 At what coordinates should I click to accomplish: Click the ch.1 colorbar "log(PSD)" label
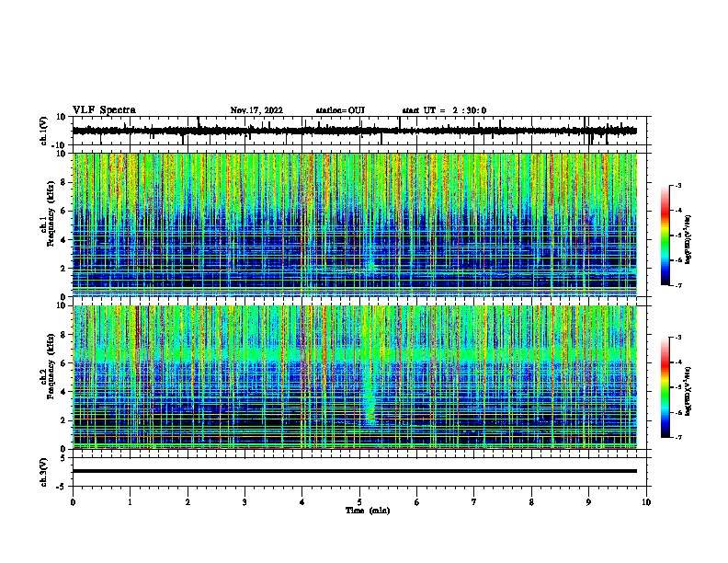point(688,240)
